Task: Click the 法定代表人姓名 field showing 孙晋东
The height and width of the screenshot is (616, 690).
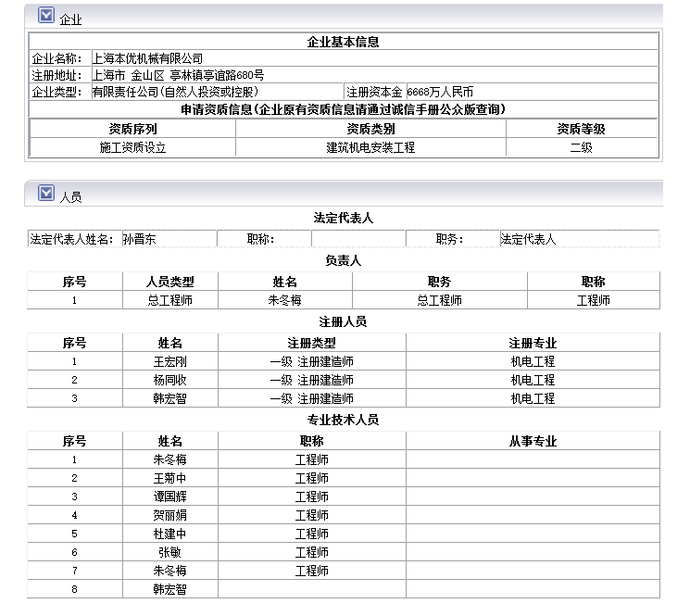Action: pyautogui.click(x=169, y=239)
